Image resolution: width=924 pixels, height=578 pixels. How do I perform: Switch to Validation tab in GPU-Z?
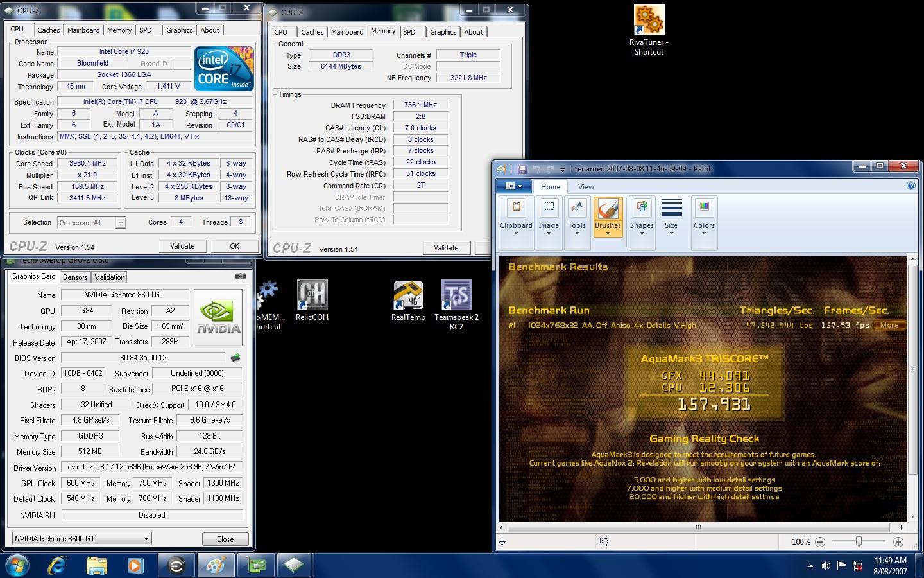(x=110, y=277)
